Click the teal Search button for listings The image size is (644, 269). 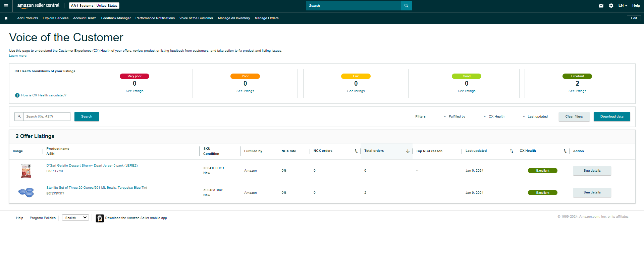[x=87, y=117]
